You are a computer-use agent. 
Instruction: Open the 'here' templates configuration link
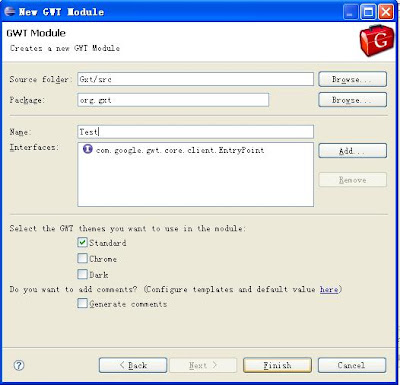329,289
